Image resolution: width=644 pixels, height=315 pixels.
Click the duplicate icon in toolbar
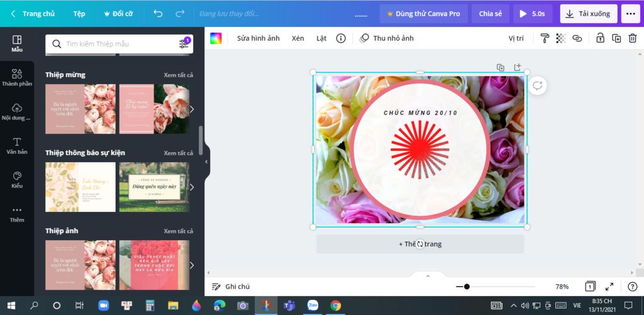(616, 38)
